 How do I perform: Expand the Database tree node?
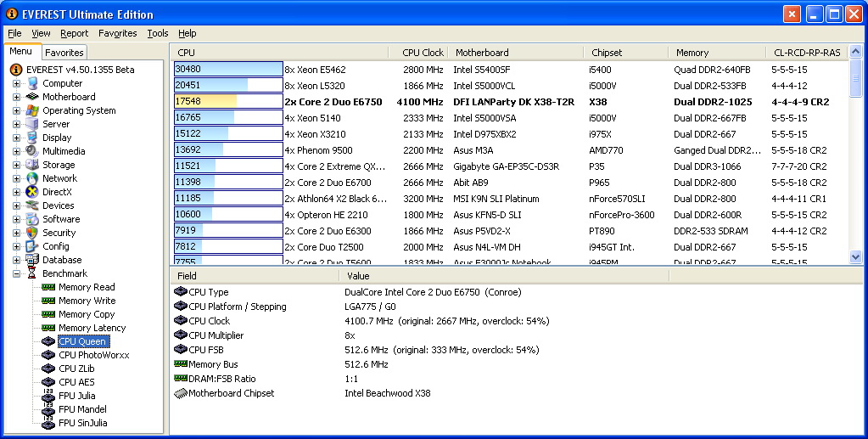tap(16, 260)
